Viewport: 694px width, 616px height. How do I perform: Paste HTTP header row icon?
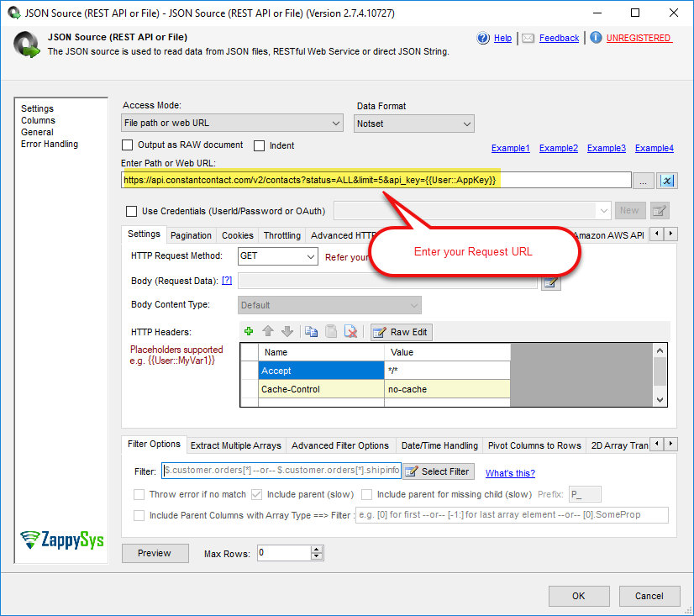tap(331, 331)
